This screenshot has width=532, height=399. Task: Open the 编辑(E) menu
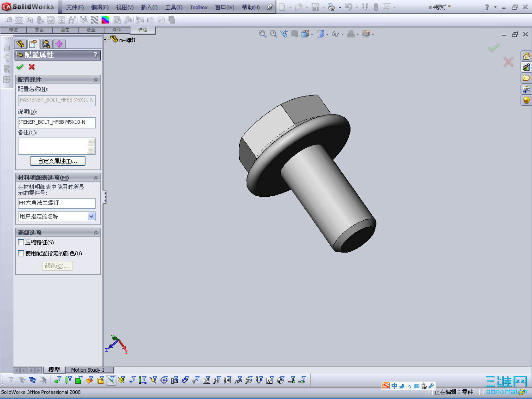(x=100, y=7)
